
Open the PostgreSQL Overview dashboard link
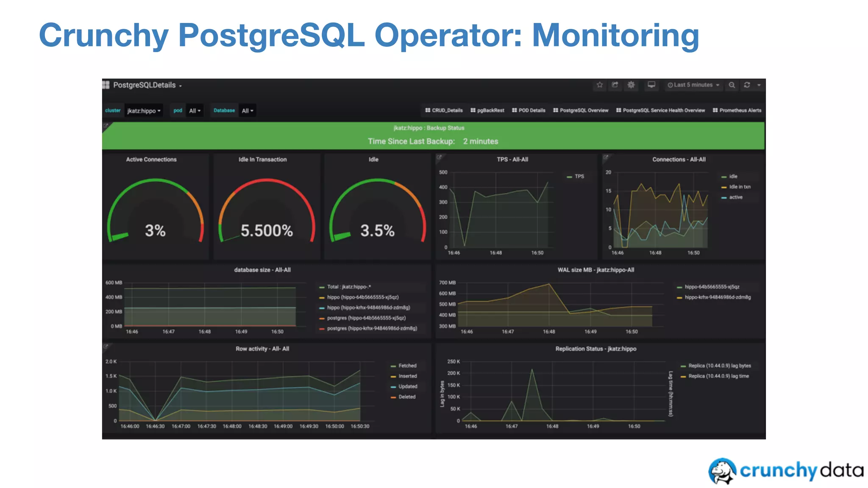pos(581,111)
